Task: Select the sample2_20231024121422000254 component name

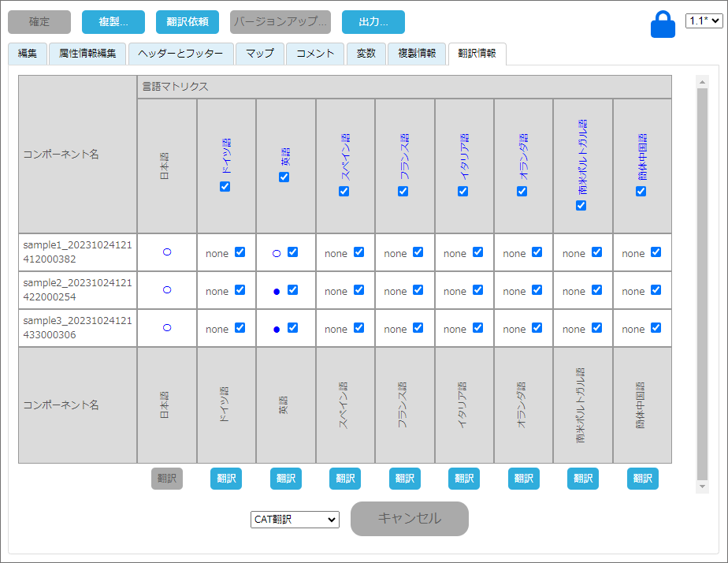Action: [77, 290]
